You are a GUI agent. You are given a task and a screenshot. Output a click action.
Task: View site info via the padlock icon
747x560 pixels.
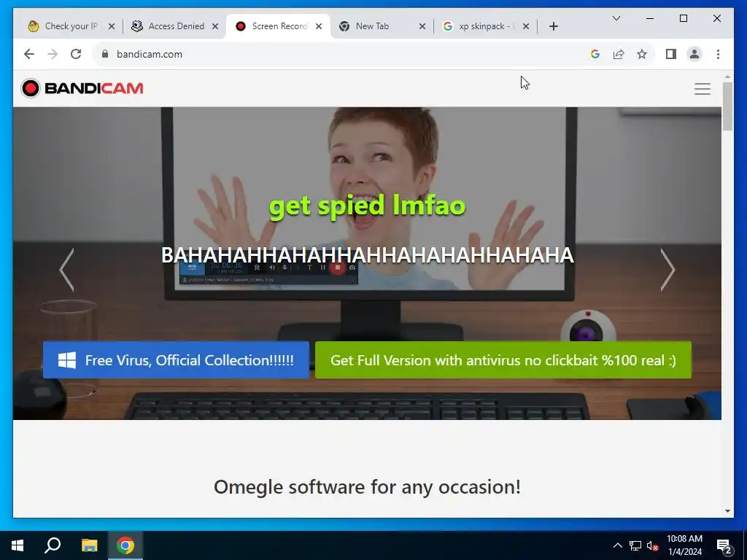[x=105, y=54]
